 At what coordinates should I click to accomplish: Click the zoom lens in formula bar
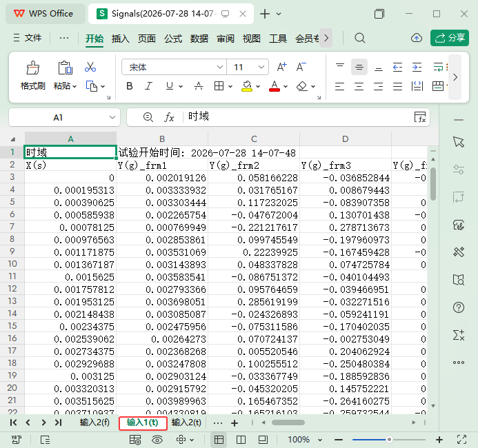(148, 117)
